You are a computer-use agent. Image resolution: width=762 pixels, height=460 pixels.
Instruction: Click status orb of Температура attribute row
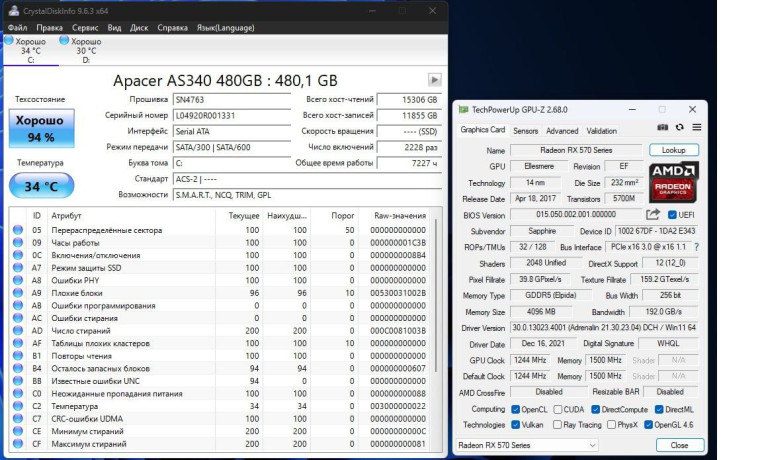(x=18, y=406)
